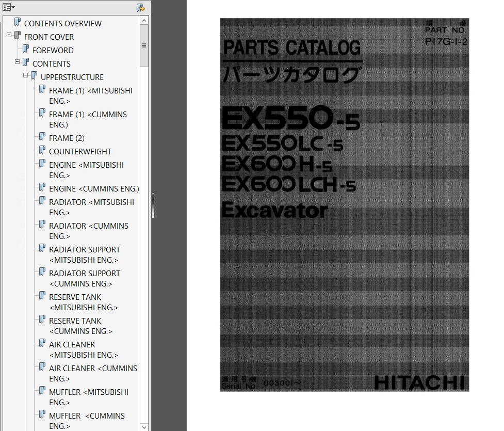The height and width of the screenshot is (431, 504).
Task: Open FRAME (1) Cummins Eng. bookmark
Action: [88, 119]
